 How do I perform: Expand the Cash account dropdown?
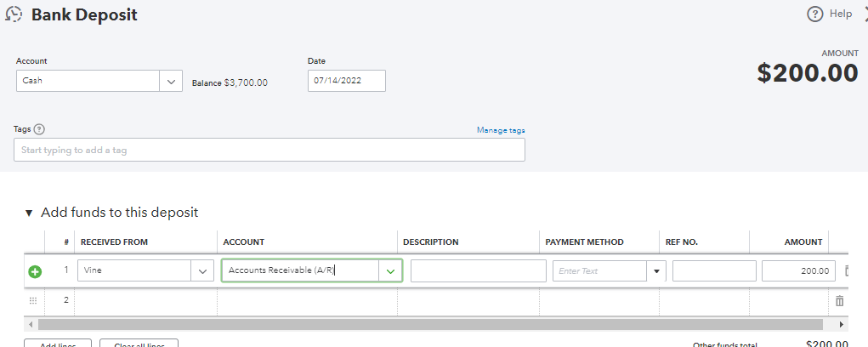171,81
